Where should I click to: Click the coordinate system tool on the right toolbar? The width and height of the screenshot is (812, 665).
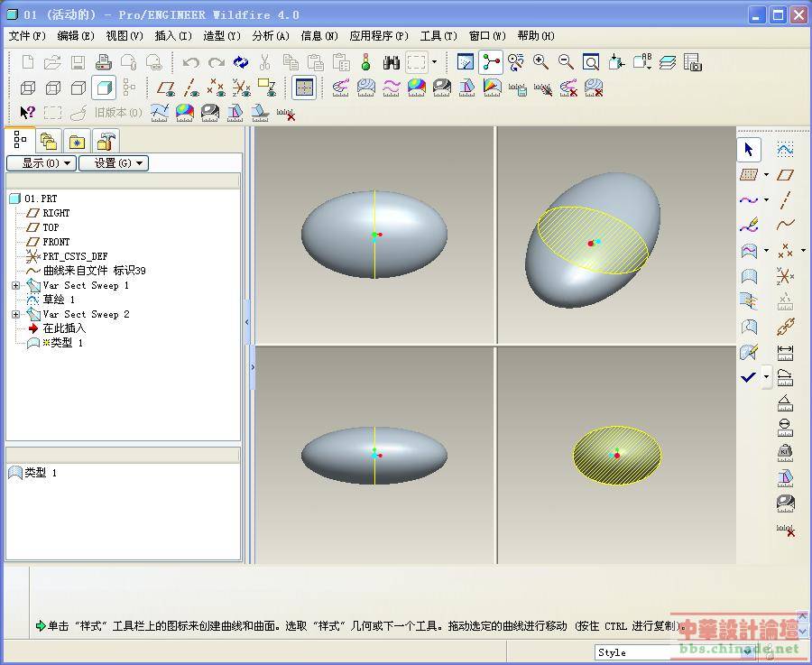[x=785, y=276]
